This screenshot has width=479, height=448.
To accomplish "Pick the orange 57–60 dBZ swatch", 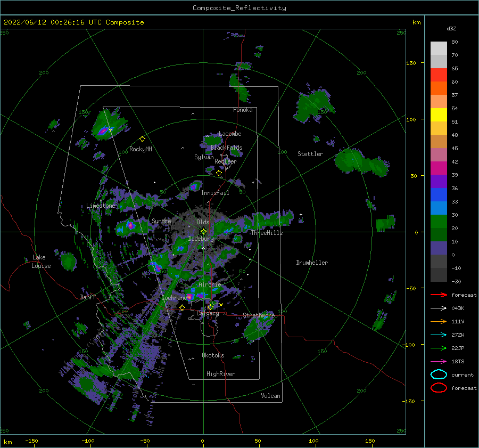I will click(x=439, y=88).
